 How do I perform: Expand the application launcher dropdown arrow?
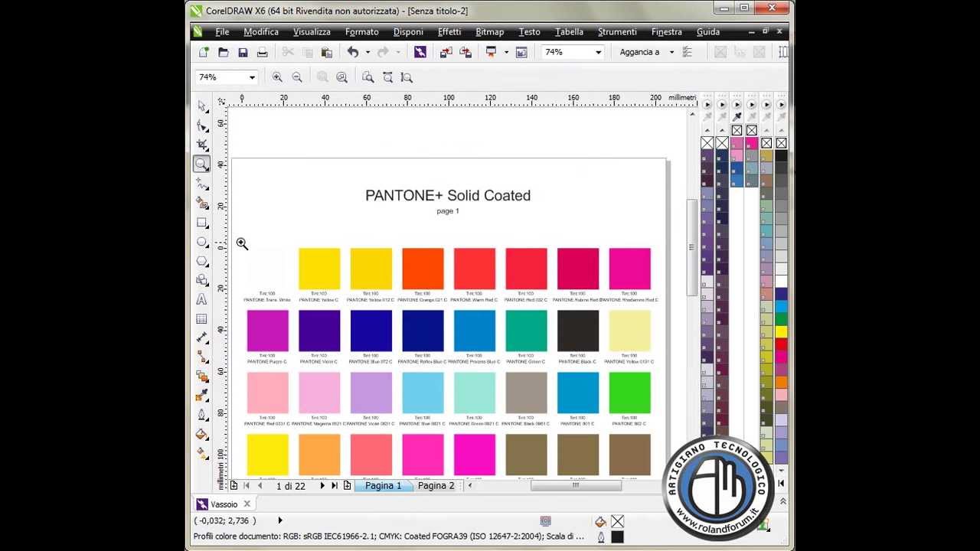pyautogui.click(x=506, y=52)
